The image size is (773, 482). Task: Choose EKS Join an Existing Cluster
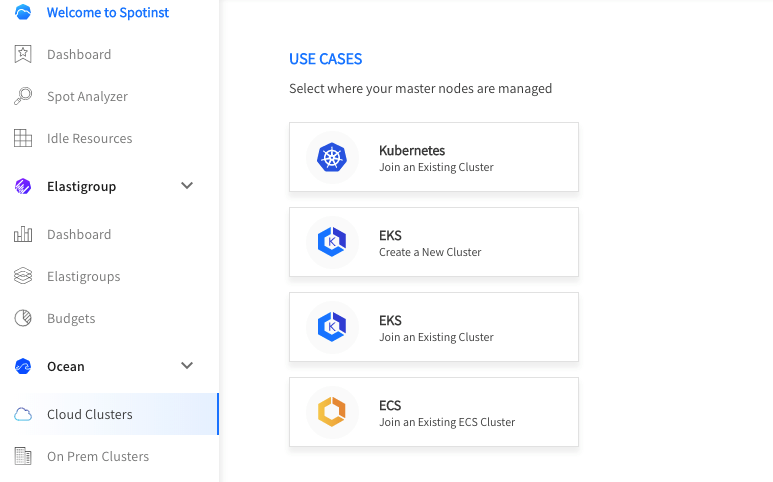[x=433, y=327]
